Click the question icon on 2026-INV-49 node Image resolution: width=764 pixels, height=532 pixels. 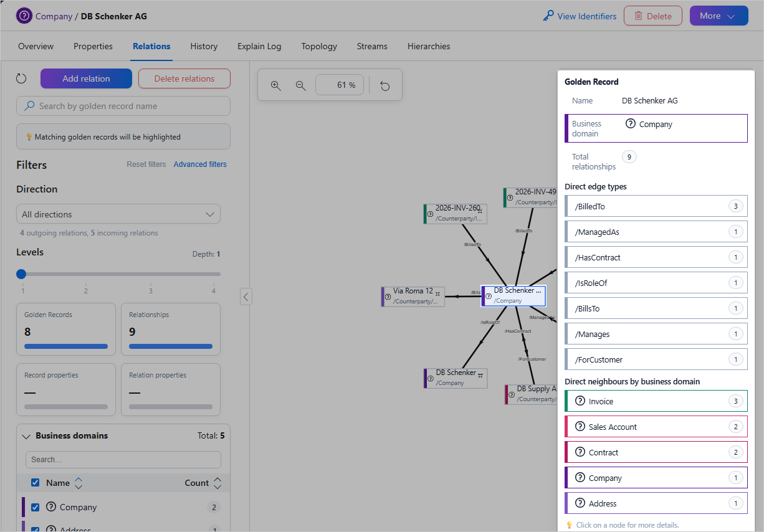tap(510, 197)
